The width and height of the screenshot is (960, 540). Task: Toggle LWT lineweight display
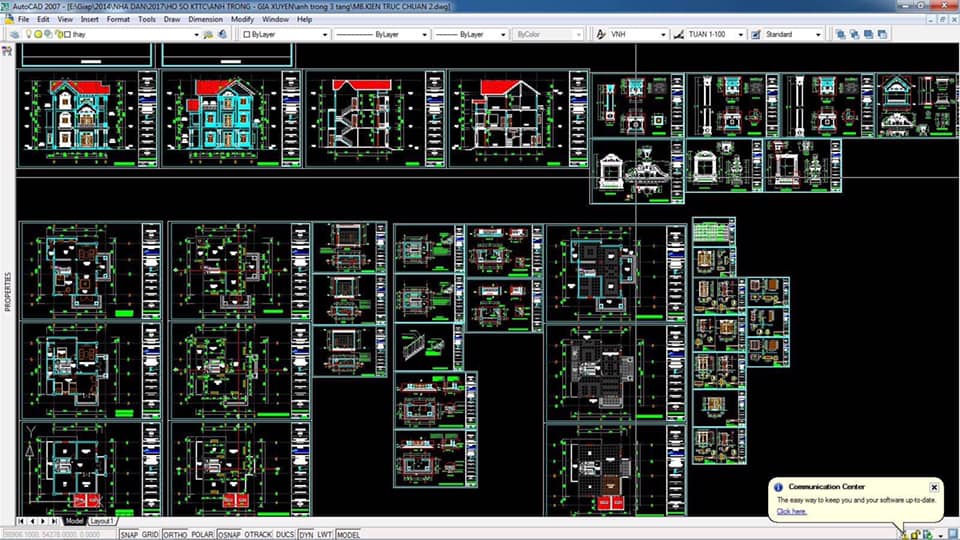tap(324, 534)
